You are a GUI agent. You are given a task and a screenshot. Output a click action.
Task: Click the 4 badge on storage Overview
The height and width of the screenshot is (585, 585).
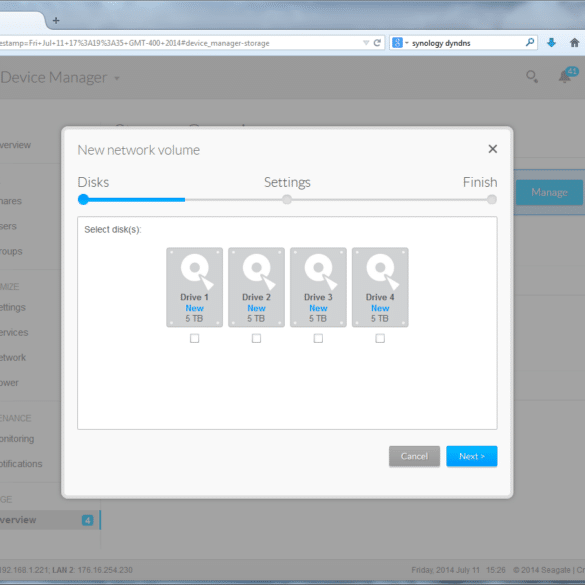pyautogui.click(x=88, y=520)
